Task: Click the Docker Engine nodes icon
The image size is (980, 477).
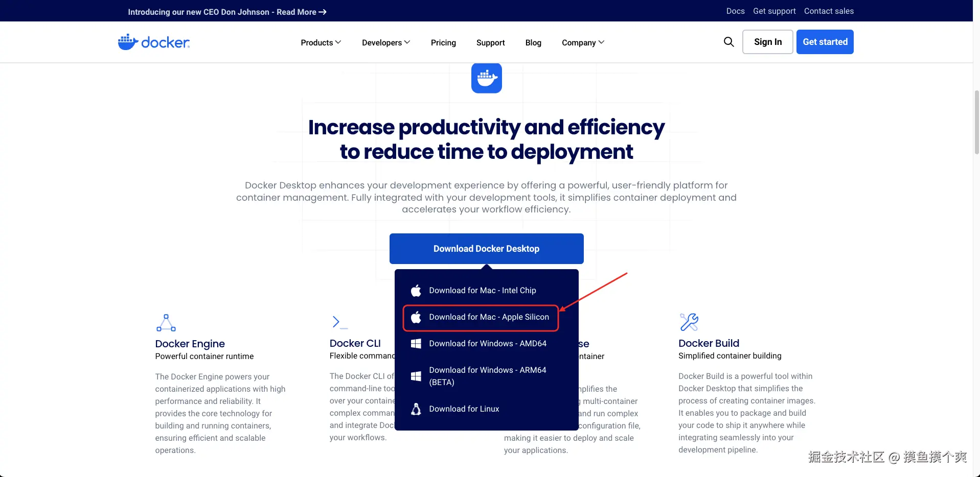Action: [x=166, y=323]
